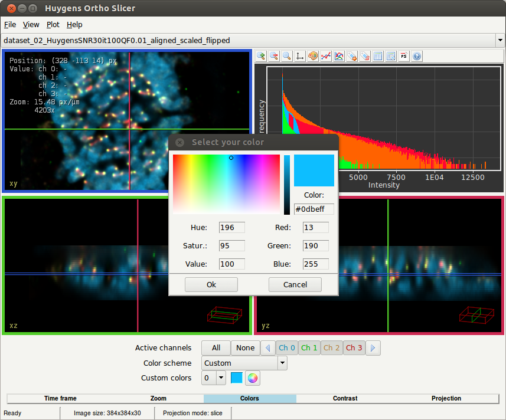Toggle channel Ch 0 button
The width and height of the screenshot is (506, 420).
click(287, 348)
